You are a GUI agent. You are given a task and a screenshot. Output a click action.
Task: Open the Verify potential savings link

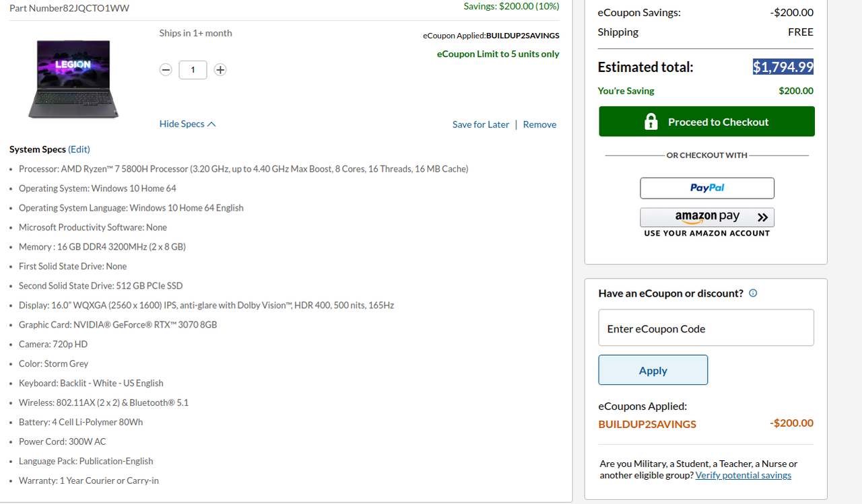743,475
